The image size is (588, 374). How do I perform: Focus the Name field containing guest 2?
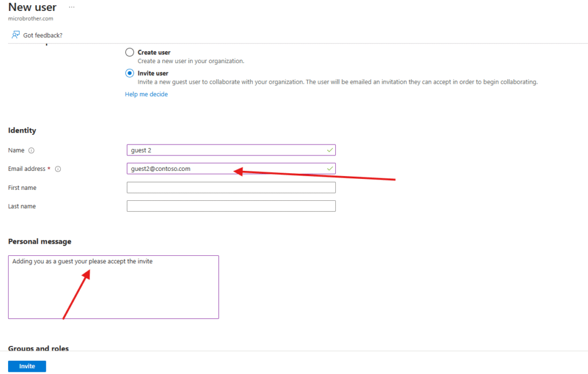[x=224, y=150]
